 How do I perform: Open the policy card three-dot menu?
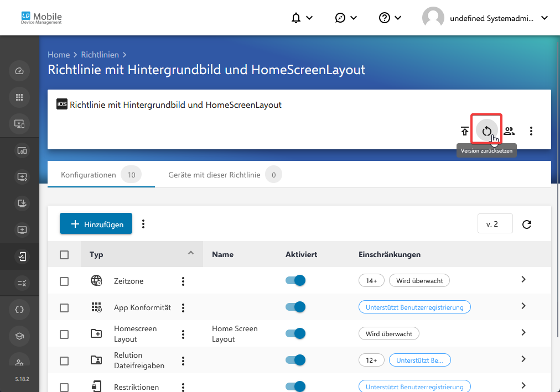(531, 131)
